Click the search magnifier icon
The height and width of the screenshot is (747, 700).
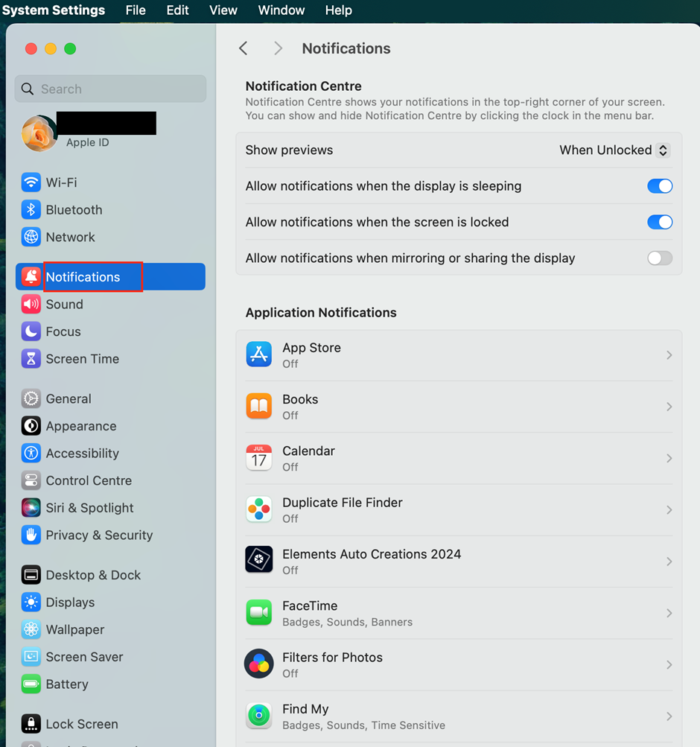28,89
